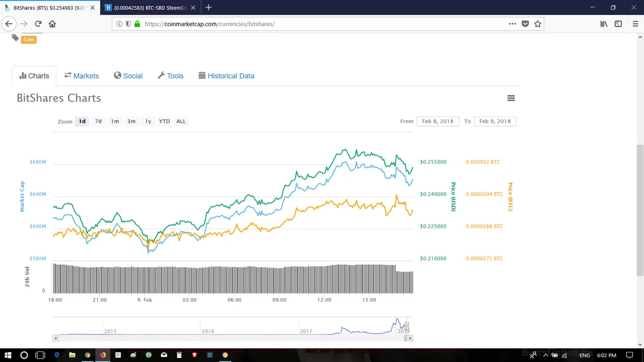Click navigator scrollbar left arrow
Screen dimensions: 644x362
[56, 338]
